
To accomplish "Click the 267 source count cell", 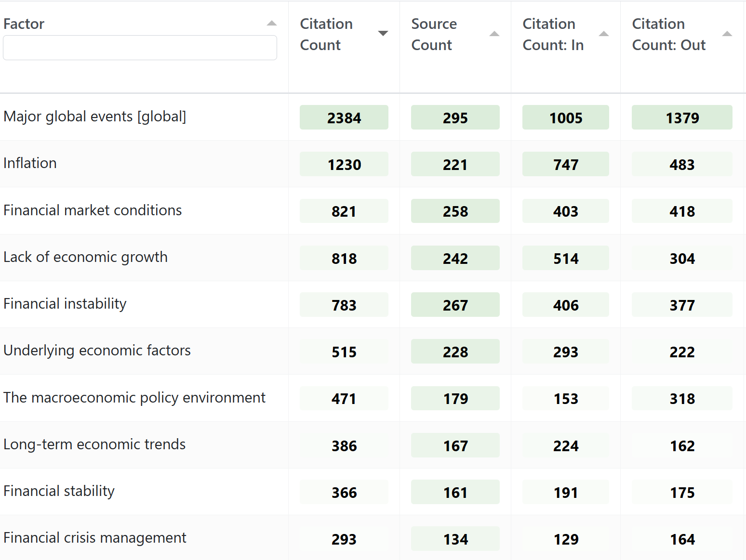I will pos(455,305).
